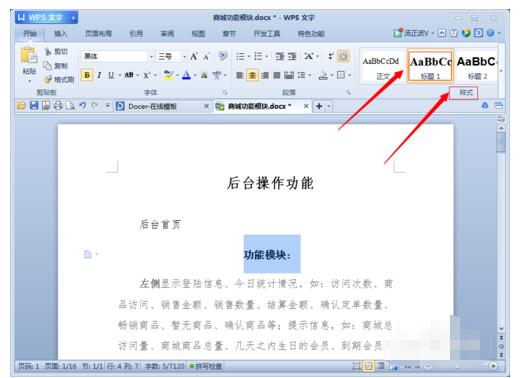Switch to the 视图 ribbon tab
Viewport: 521px width, 378px height.
[198, 33]
